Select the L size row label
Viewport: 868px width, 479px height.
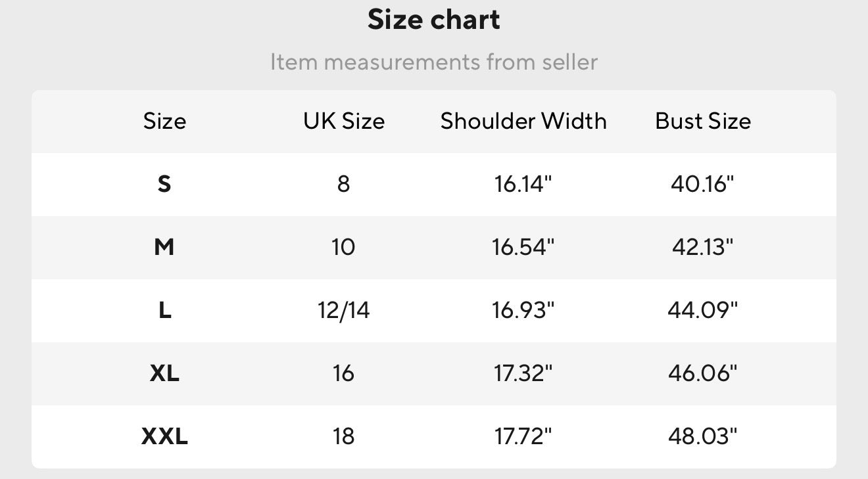164,310
